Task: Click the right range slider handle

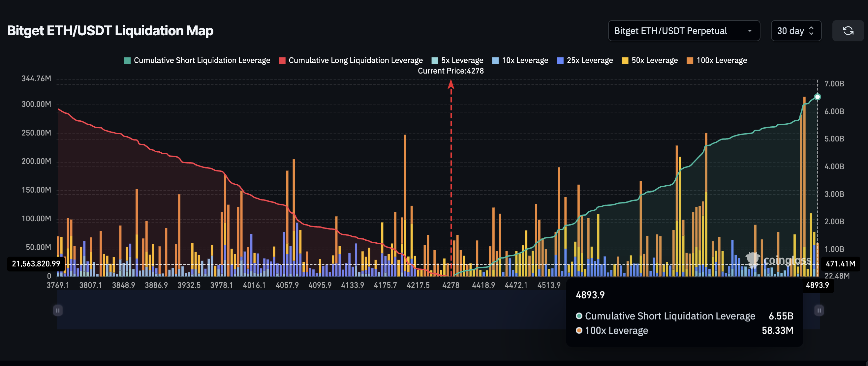Action: point(819,310)
